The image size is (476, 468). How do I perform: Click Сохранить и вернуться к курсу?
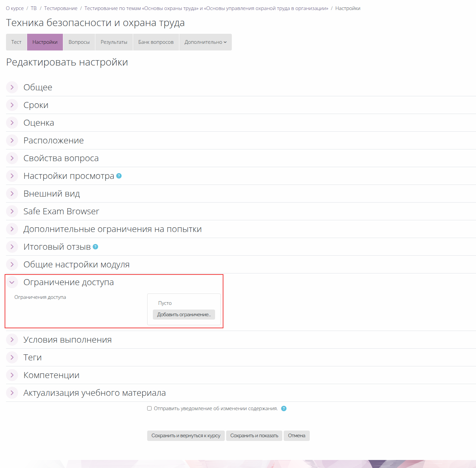click(186, 436)
